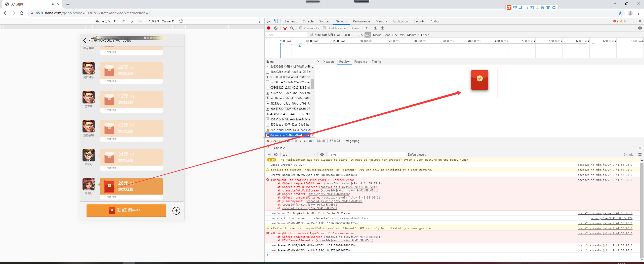Stop recording network log
The image size is (644, 264).
269,28
